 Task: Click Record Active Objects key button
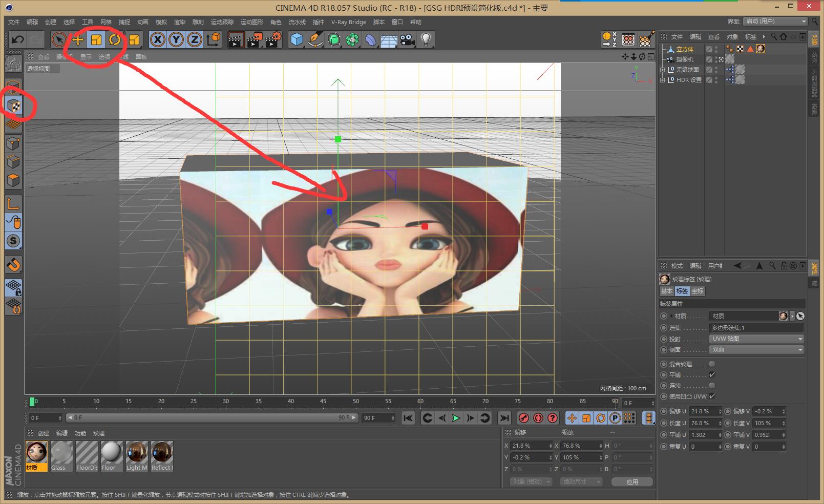tap(523, 418)
